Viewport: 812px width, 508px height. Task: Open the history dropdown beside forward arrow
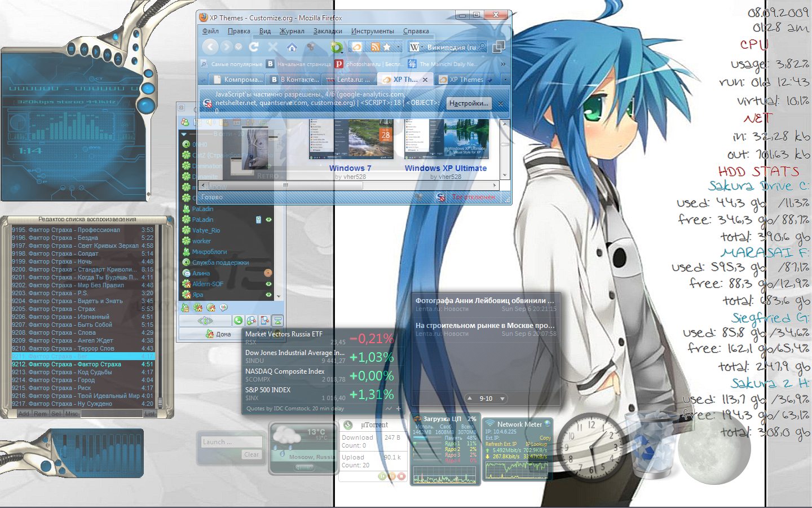[239, 47]
